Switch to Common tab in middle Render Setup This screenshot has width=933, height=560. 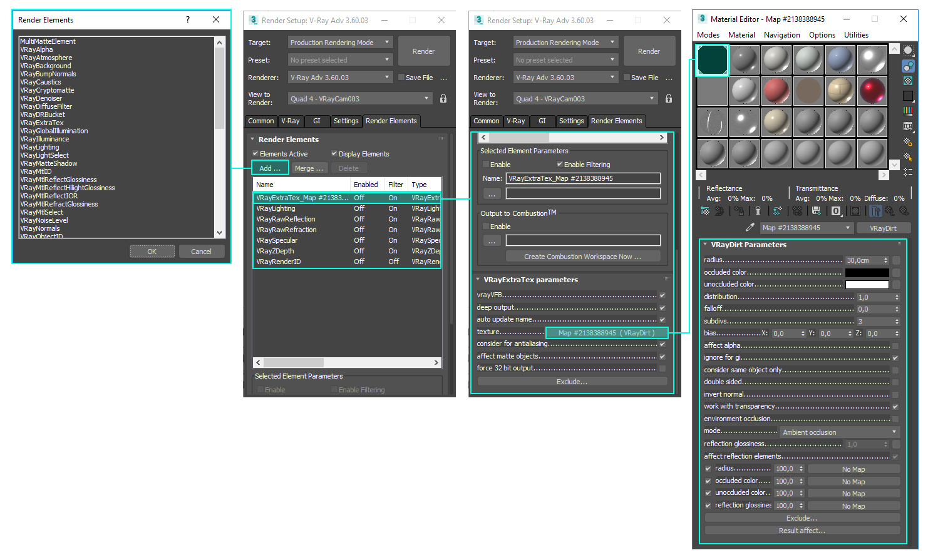click(261, 121)
